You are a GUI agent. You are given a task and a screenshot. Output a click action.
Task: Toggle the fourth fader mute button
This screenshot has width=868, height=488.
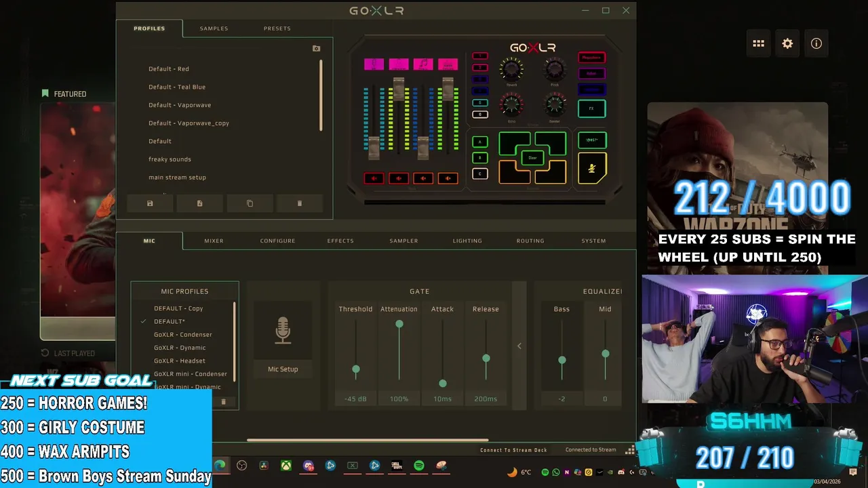click(448, 178)
